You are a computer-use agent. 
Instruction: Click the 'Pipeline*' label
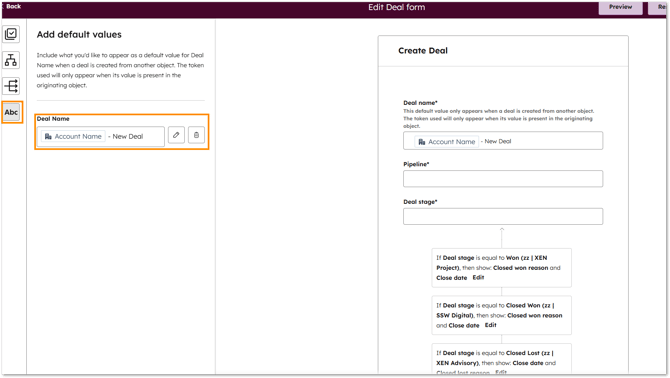[x=416, y=164]
